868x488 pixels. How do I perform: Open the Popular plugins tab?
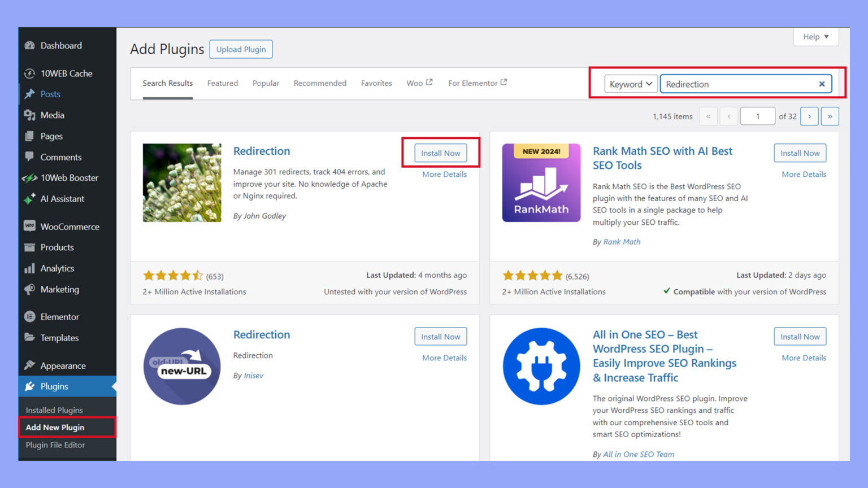point(266,83)
